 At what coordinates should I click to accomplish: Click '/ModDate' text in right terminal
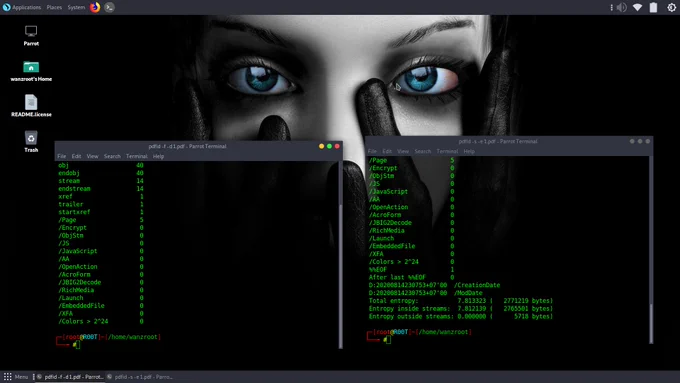pos(468,293)
